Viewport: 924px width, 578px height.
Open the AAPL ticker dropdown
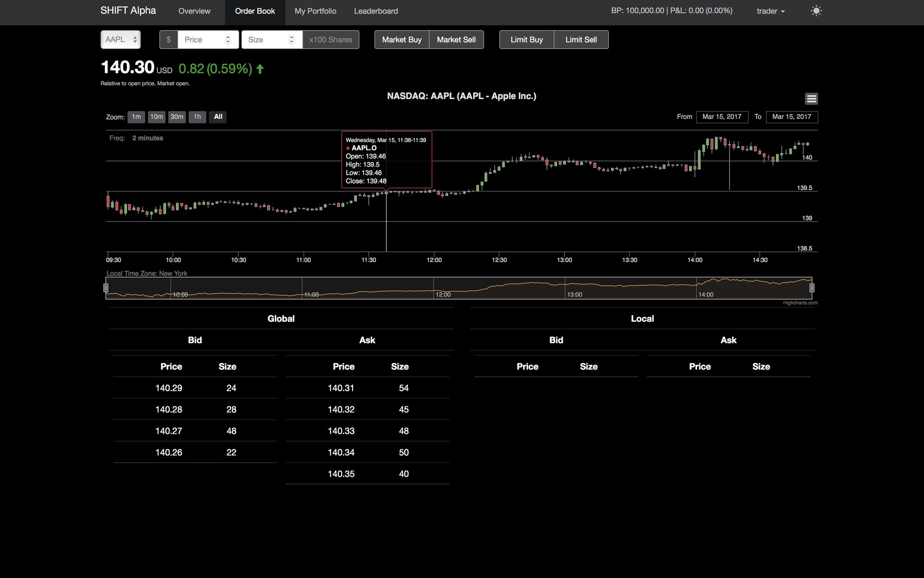click(121, 40)
